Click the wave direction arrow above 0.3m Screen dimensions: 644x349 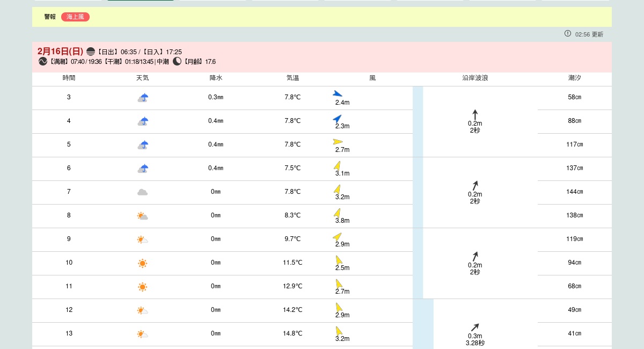coord(475,328)
